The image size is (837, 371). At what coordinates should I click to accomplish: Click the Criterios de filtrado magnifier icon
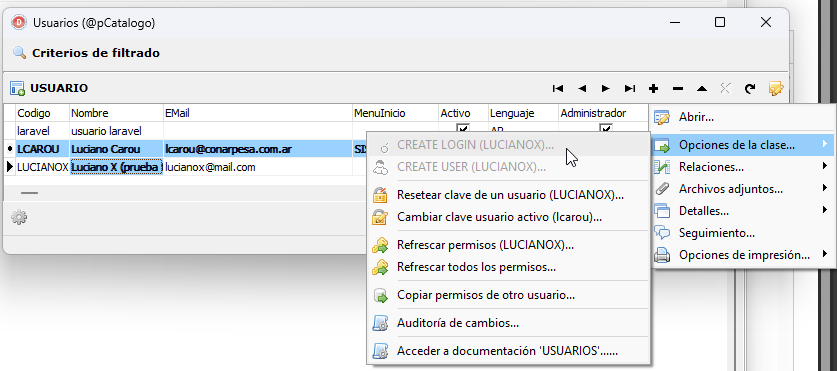click(x=19, y=53)
